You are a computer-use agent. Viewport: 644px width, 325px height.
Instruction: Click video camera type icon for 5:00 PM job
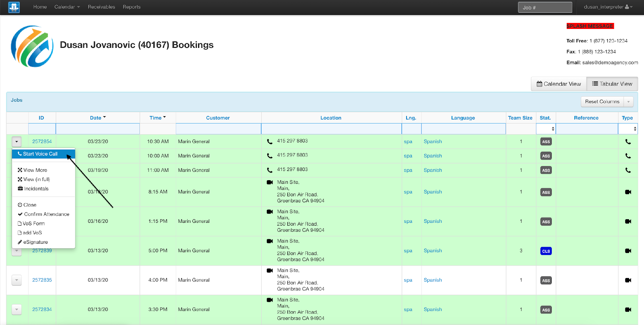(x=628, y=251)
